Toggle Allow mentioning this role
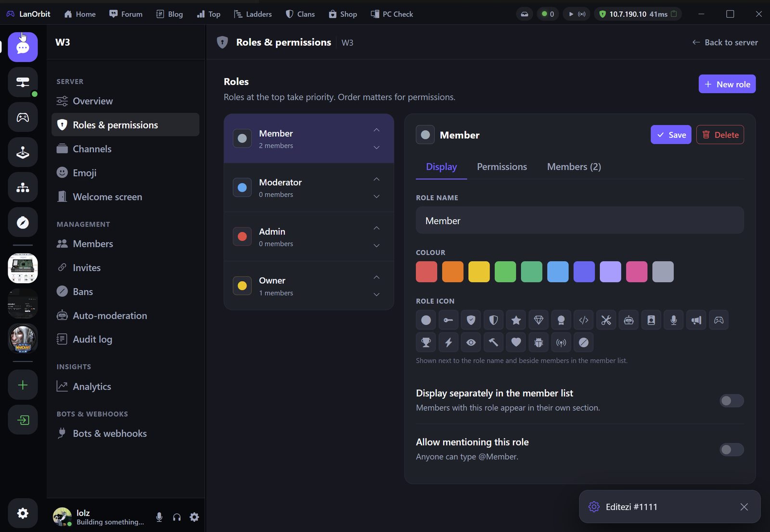 pos(731,450)
